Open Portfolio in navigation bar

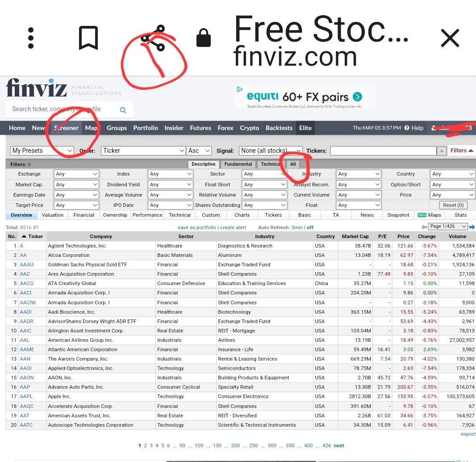point(146,128)
